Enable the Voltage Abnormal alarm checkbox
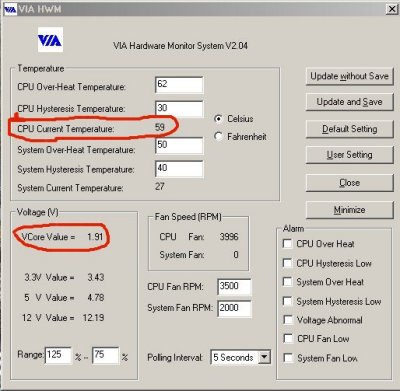 (x=288, y=320)
